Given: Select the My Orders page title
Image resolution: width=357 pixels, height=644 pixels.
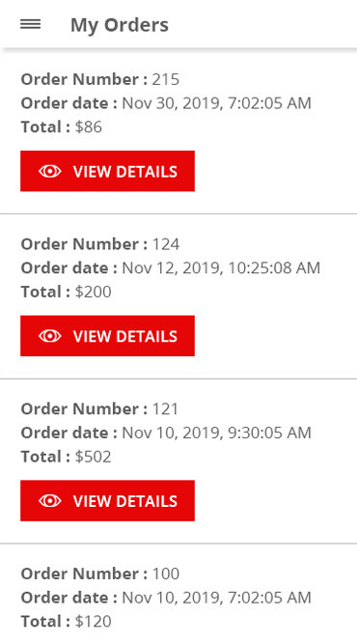Looking at the screenshot, I should (x=120, y=25).
